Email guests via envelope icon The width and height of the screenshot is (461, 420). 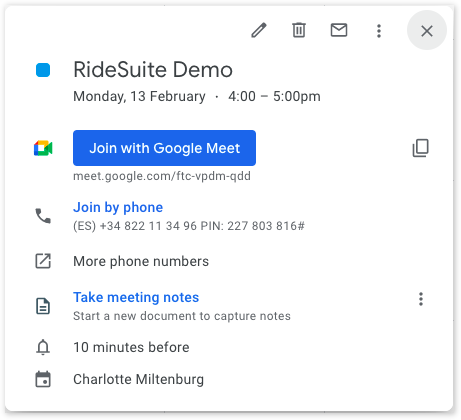[339, 30]
